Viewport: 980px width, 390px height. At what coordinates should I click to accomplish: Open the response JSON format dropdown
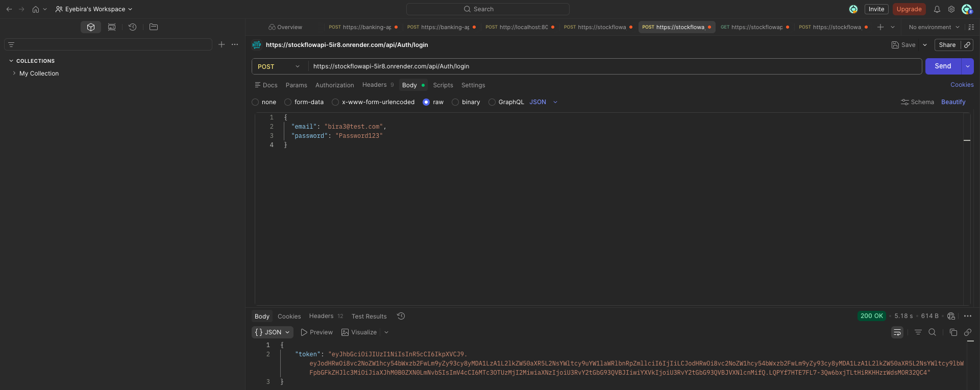point(273,332)
